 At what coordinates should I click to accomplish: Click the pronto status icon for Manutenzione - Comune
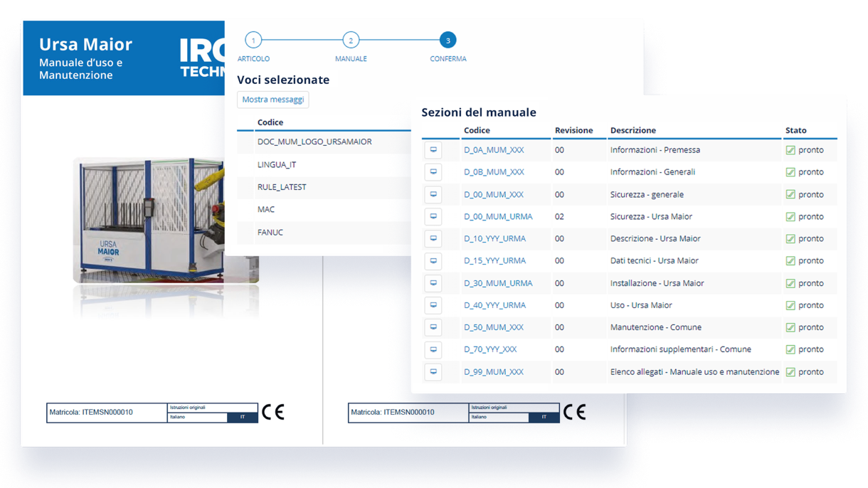pos(790,327)
